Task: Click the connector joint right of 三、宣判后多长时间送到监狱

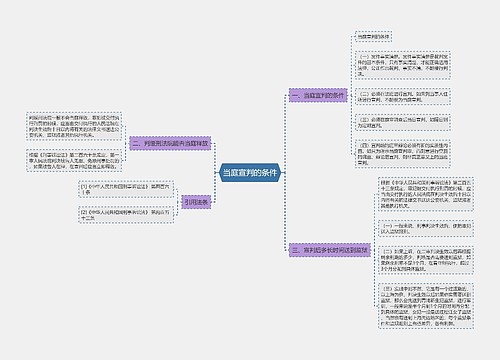Action: [x=374, y=250]
